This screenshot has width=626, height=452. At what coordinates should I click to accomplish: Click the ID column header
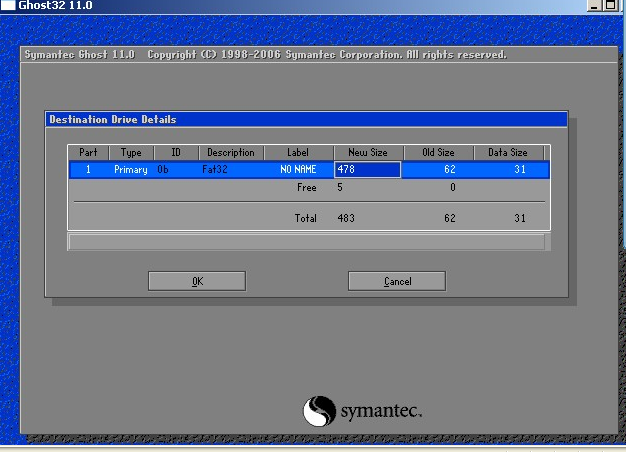click(176, 153)
